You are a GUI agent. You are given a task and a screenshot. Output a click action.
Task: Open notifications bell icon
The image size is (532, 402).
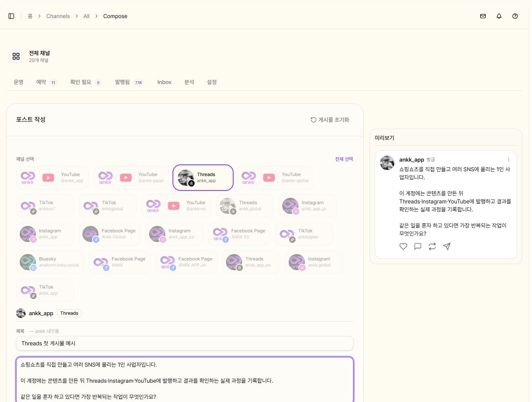tap(499, 16)
